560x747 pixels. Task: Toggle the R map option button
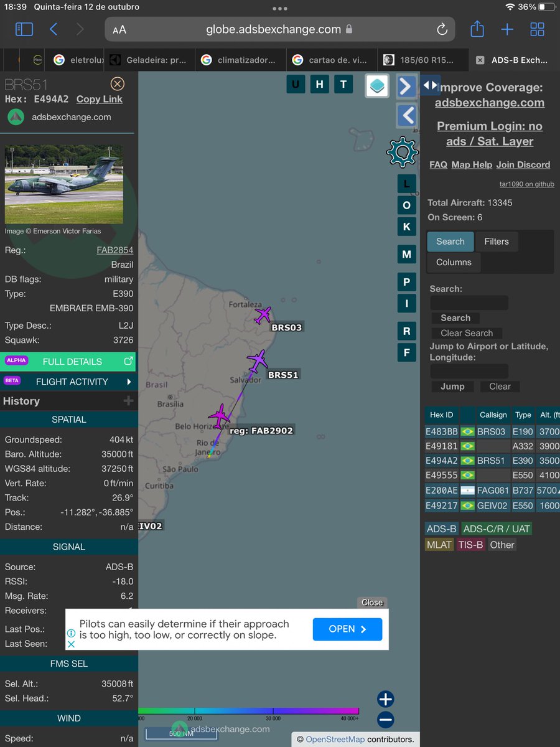click(x=406, y=331)
